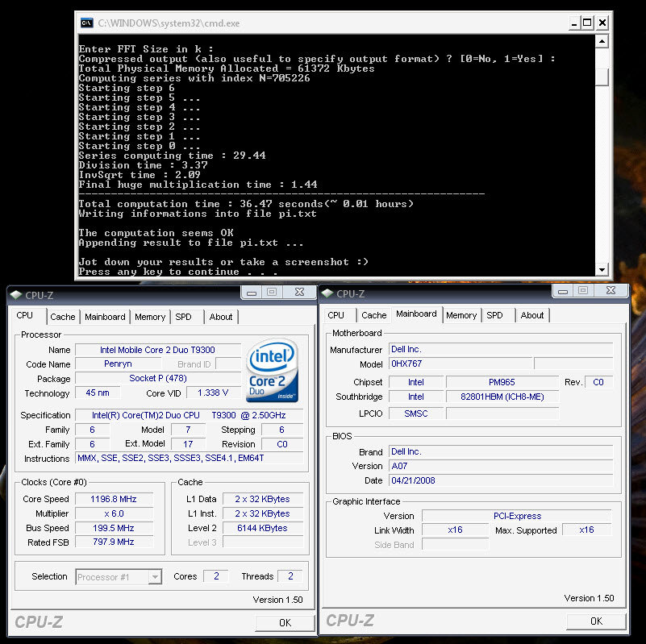Click the chipset Rev. C0 value
Image resolution: width=646 pixels, height=644 pixels.
tap(598, 382)
